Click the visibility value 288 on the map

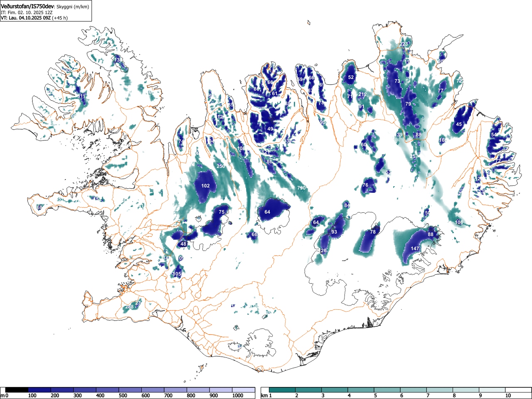pos(129,307)
